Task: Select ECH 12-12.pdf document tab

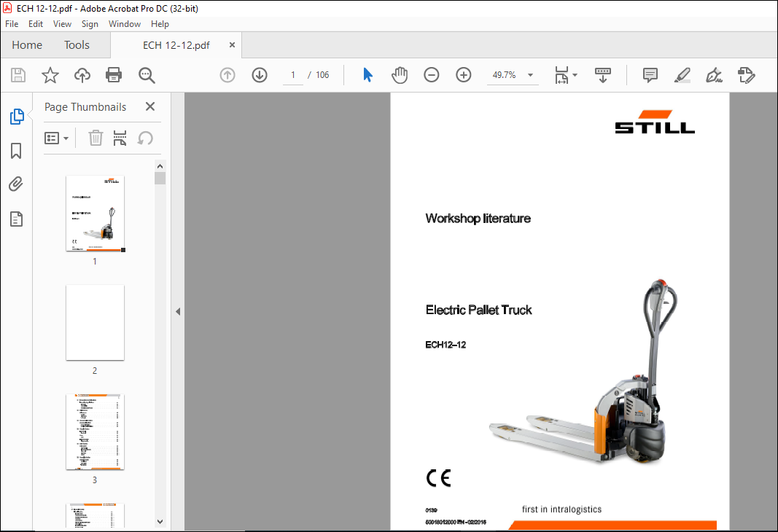Action: pyautogui.click(x=176, y=45)
